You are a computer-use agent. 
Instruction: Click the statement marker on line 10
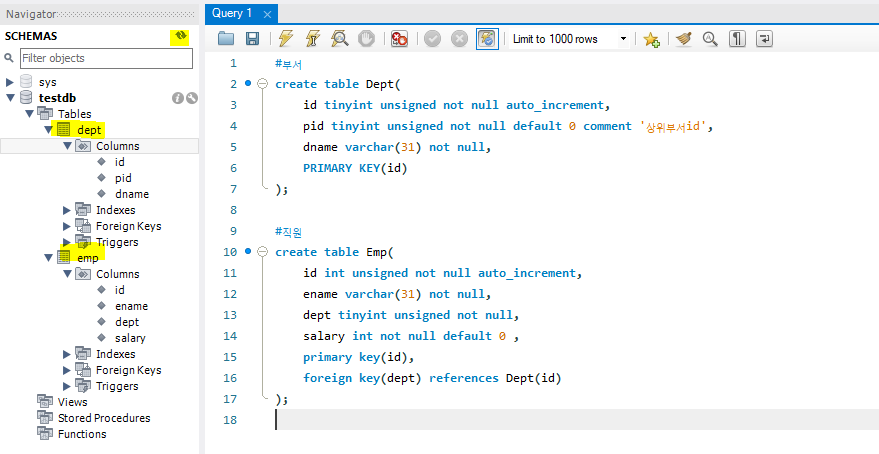click(248, 252)
